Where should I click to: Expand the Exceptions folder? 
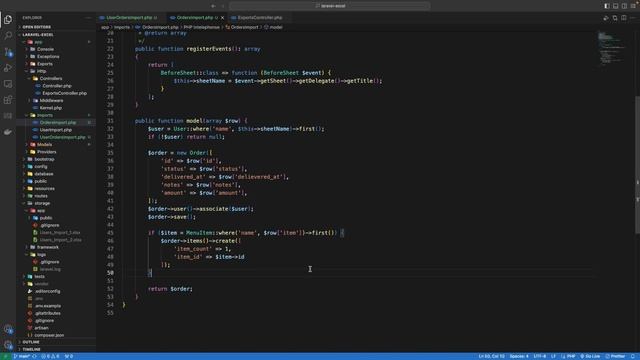(48, 57)
